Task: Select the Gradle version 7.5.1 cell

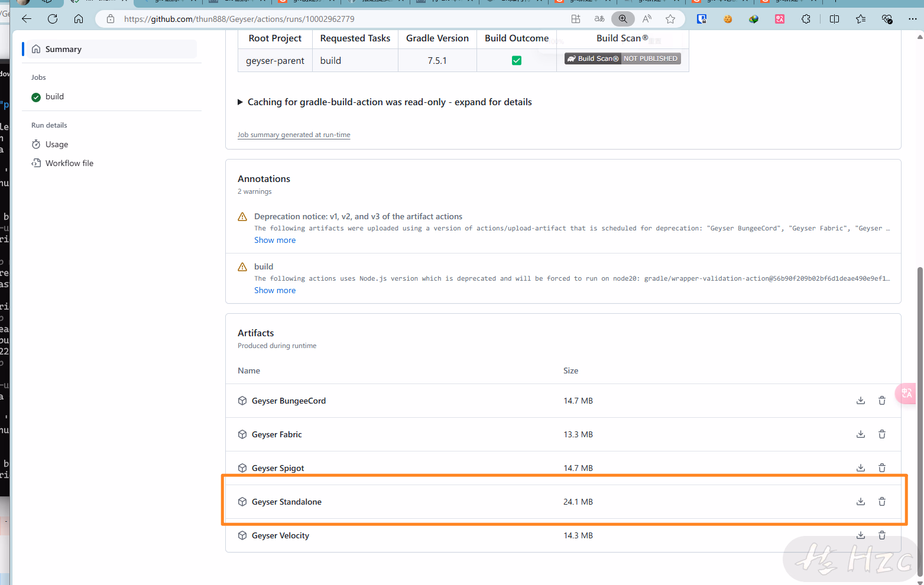Action: click(x=437, y=60)
